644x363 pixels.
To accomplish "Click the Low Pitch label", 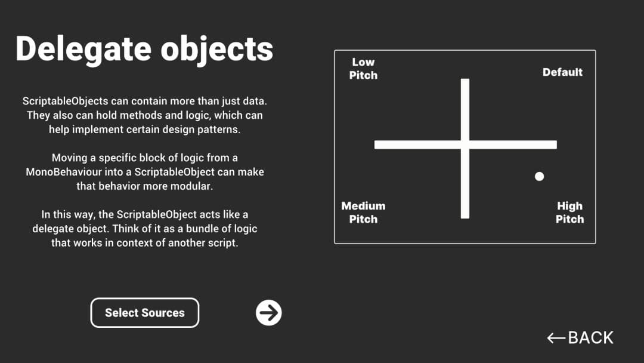I will click(x=363, y=68).
